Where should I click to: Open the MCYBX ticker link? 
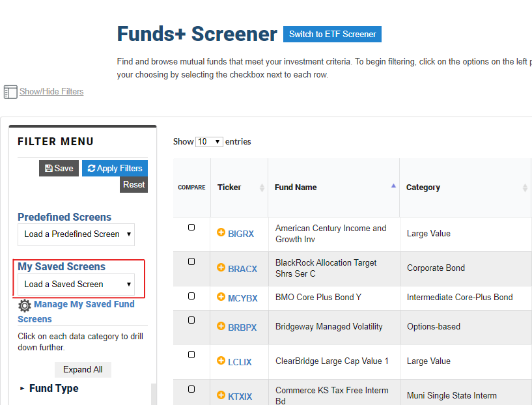243,298
